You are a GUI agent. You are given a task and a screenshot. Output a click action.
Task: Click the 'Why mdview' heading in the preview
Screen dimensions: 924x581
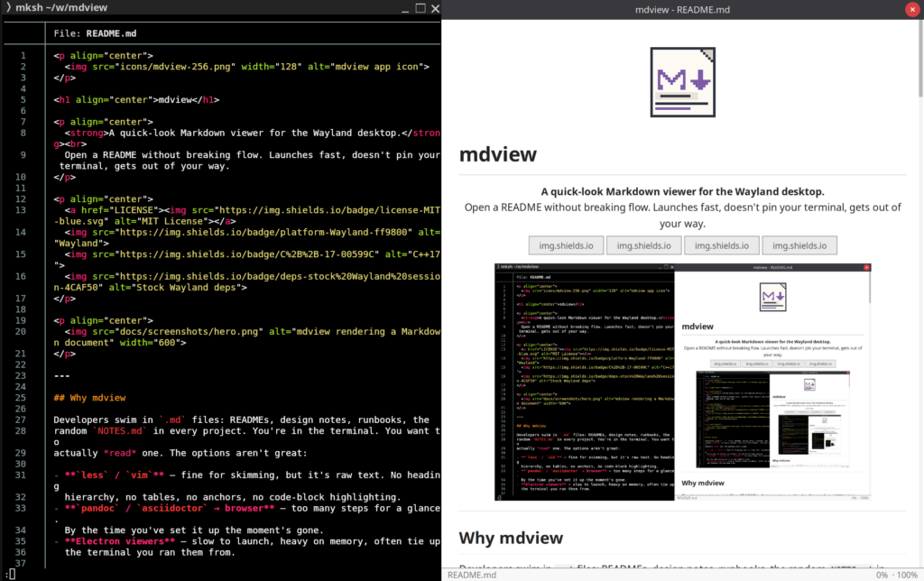[x=511, y=538]
